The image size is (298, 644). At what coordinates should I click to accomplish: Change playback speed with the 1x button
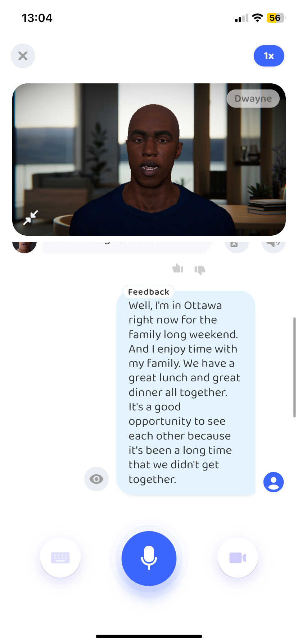click(x=269, y=56)
